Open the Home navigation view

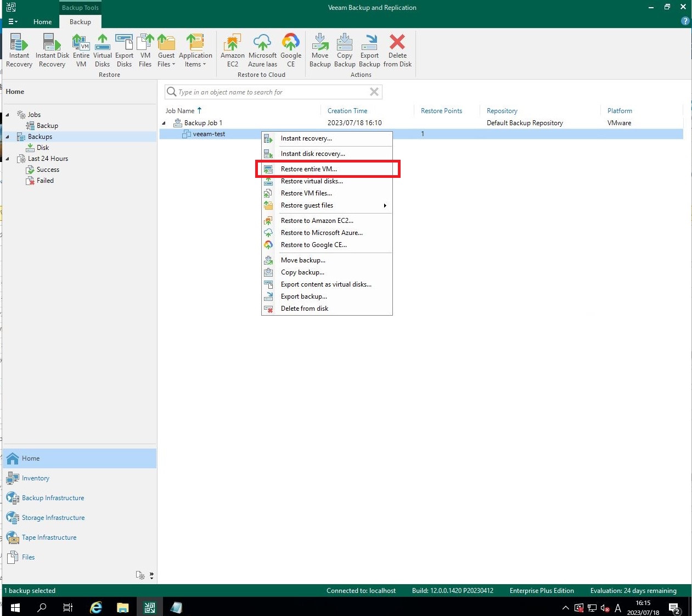click(80, 458)
